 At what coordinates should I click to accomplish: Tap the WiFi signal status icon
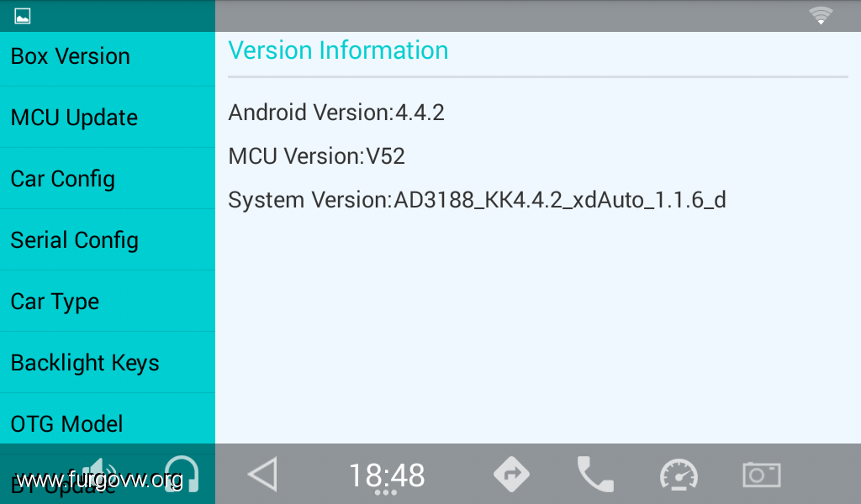point(821,16)
